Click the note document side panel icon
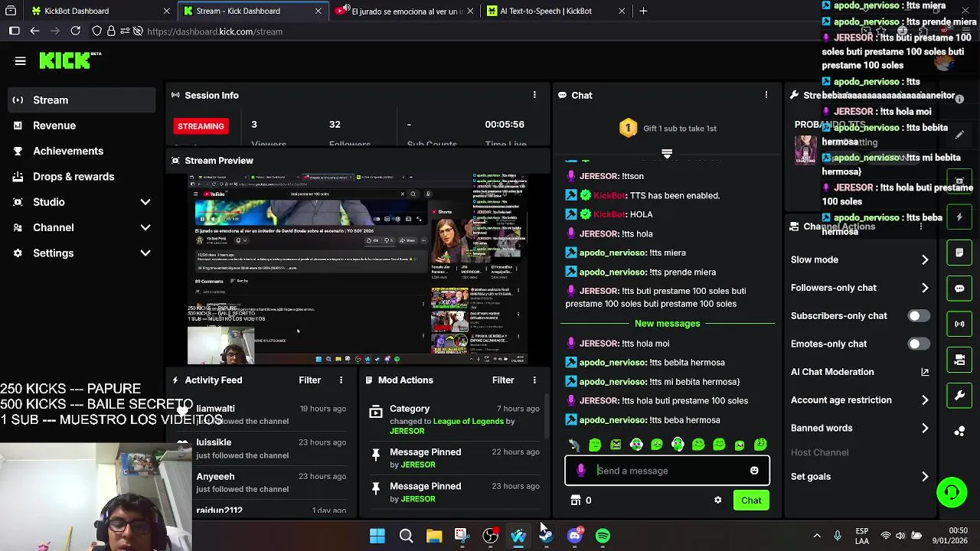Viewport: 980px width, 551px height. (959, 253)
